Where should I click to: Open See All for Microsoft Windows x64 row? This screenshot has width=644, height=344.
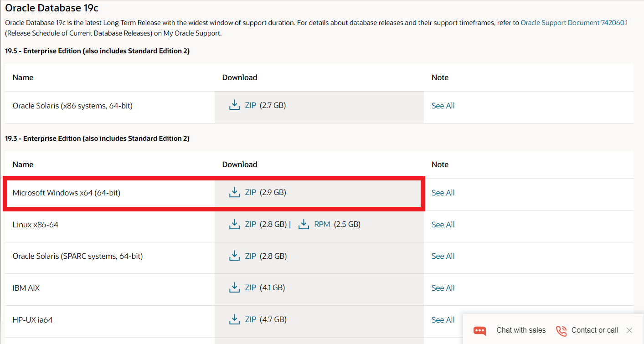pos(443,193)
